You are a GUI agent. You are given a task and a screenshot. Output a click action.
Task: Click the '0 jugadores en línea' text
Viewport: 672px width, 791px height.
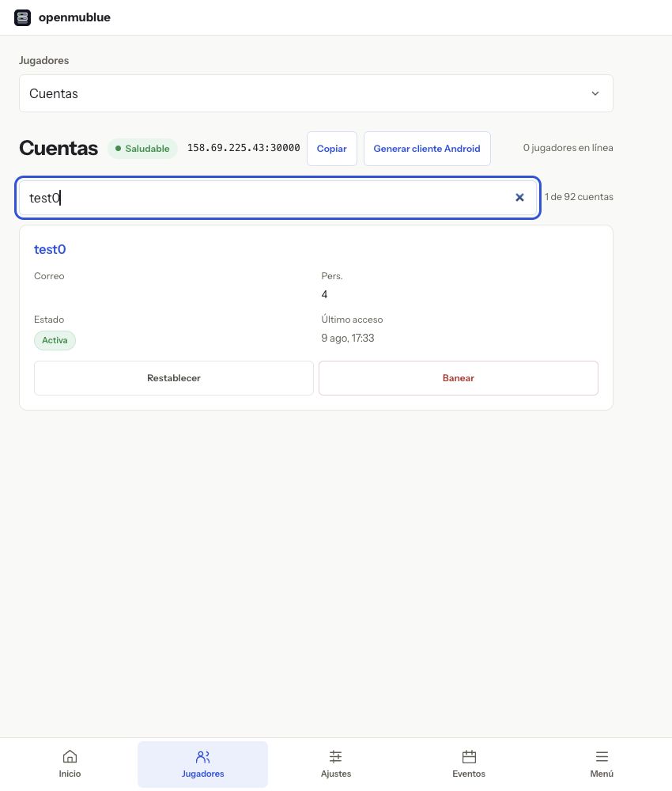(568, 148)
